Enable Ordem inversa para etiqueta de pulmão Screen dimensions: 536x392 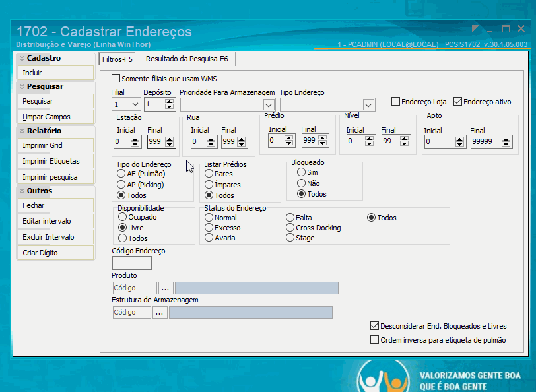[x=375, y=340]
